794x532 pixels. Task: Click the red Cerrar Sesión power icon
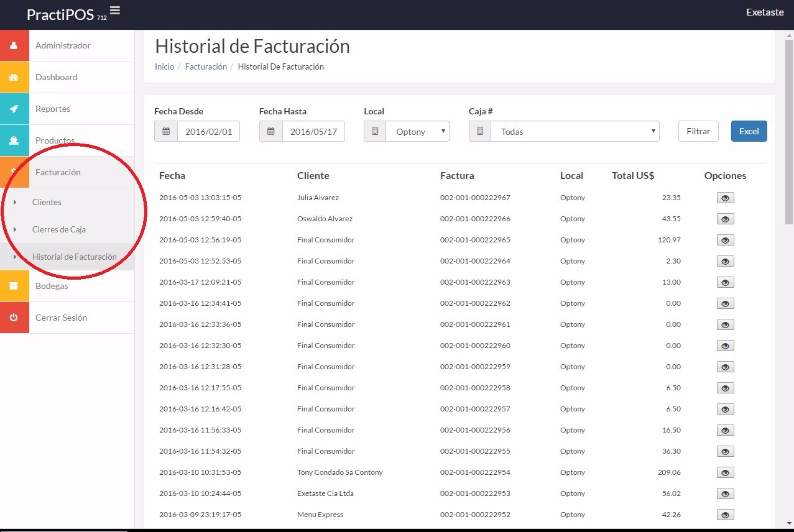[x=14, y=318]
